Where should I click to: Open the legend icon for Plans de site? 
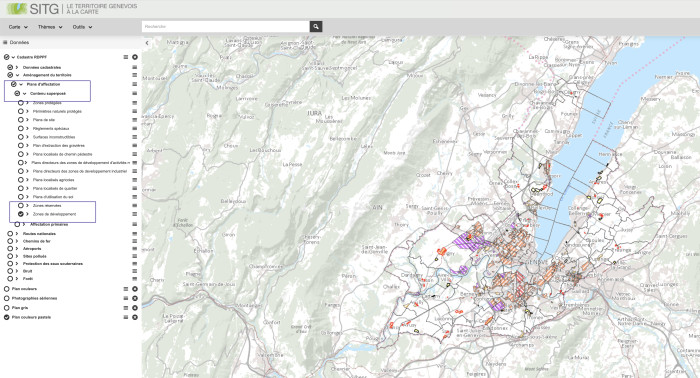(135, 120)
